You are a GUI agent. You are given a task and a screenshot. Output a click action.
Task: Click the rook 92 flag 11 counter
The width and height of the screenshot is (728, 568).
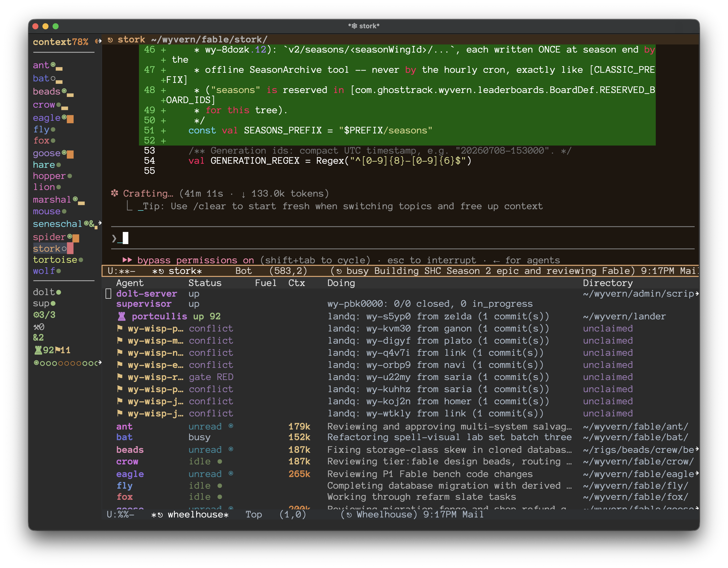click(x=52, y=350)
